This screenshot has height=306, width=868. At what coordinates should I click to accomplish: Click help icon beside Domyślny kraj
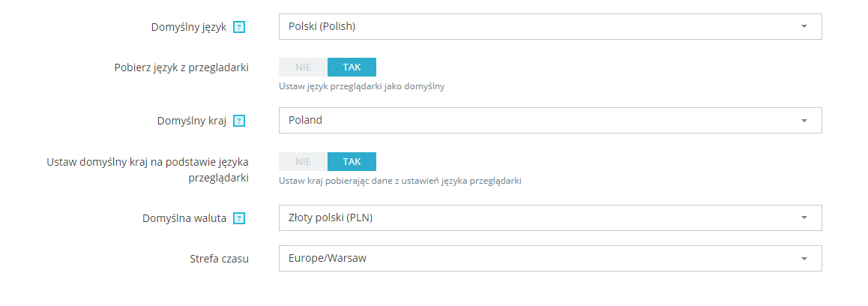239,121
